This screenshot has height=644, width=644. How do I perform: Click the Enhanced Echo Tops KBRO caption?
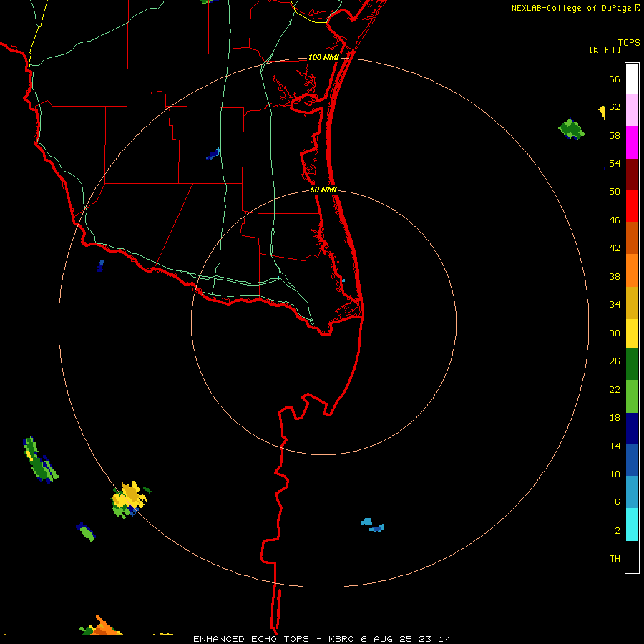[x=321, y=639]
